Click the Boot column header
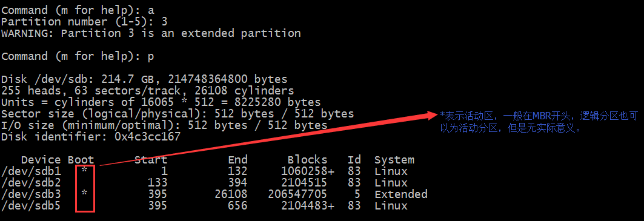This screenshot has height=221, width=644. pos(81,160)
